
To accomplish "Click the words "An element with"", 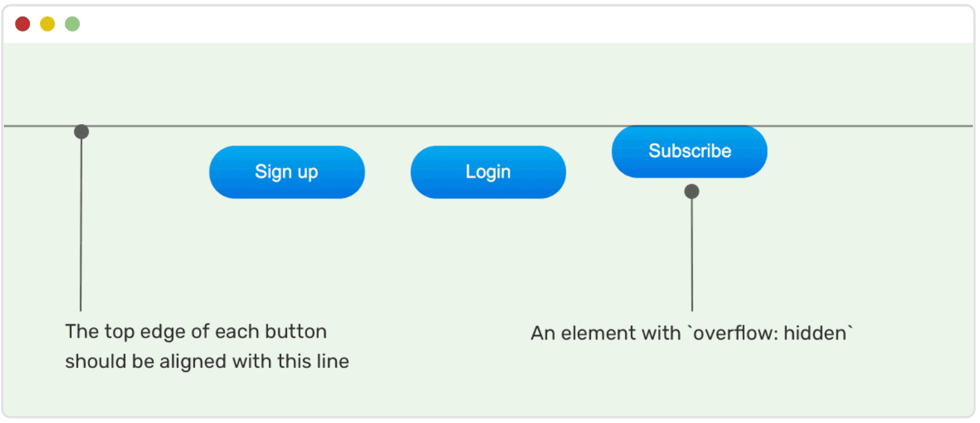I will 606,333.
